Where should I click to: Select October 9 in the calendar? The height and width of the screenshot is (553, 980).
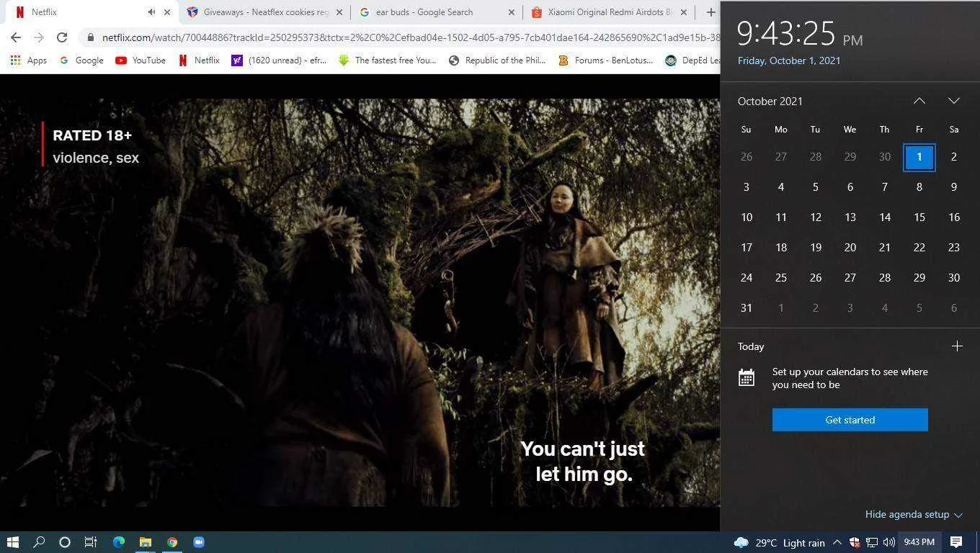pyautogui.click(x=954, y=187)
